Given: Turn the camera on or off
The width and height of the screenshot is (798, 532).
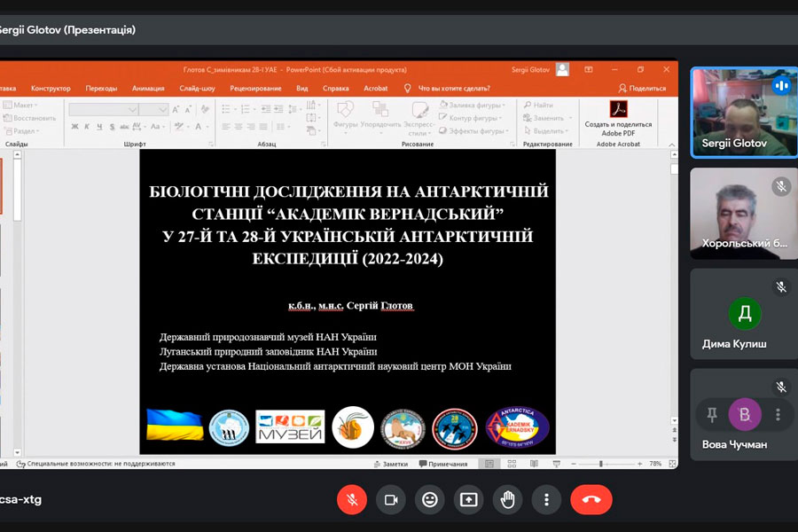Looking at the screenshot, I should coord(391,499).
